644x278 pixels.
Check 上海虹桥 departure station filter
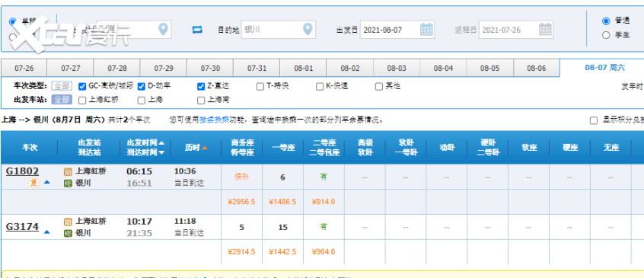pos(82,101)
